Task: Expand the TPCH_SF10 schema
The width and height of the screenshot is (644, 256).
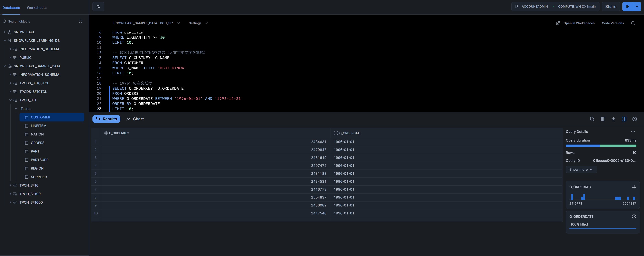Action: point(10,185)
